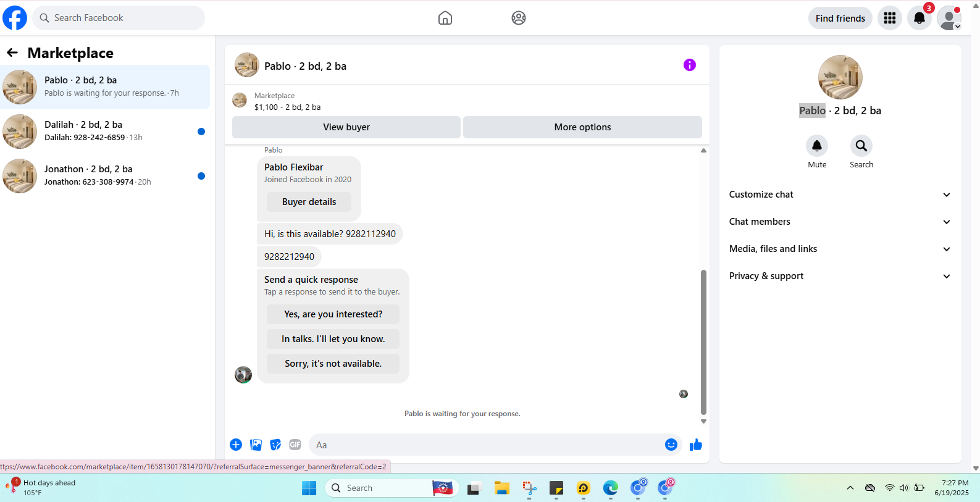980x502 pixels.
Task: Click the message "Hi, is this available? 9282112940"
Action: pos(330,234)
